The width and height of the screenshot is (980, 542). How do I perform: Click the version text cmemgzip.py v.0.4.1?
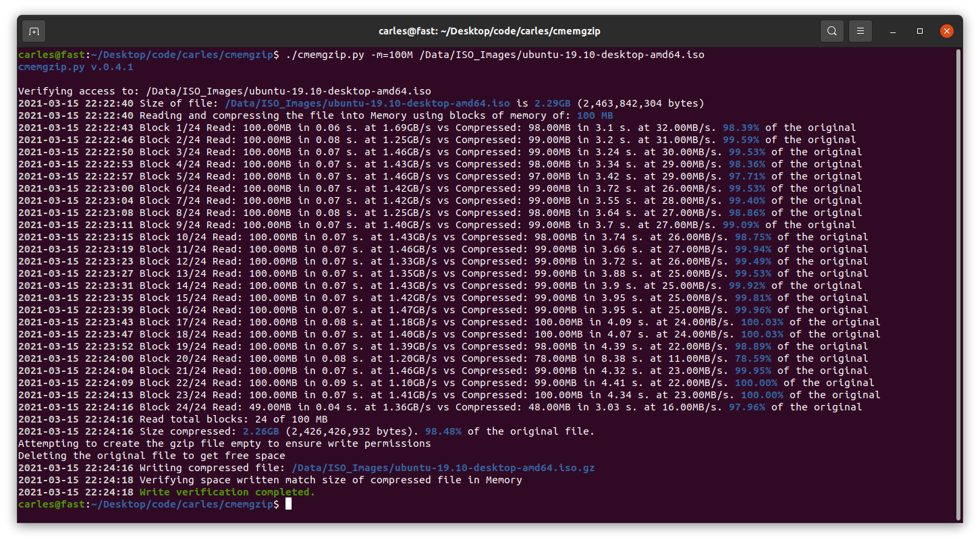[76, 67]
